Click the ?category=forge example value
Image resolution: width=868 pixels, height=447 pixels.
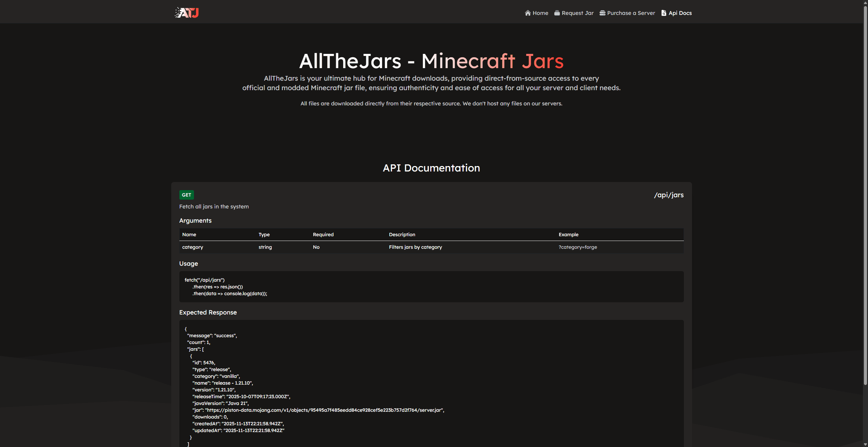coord(578,247)
